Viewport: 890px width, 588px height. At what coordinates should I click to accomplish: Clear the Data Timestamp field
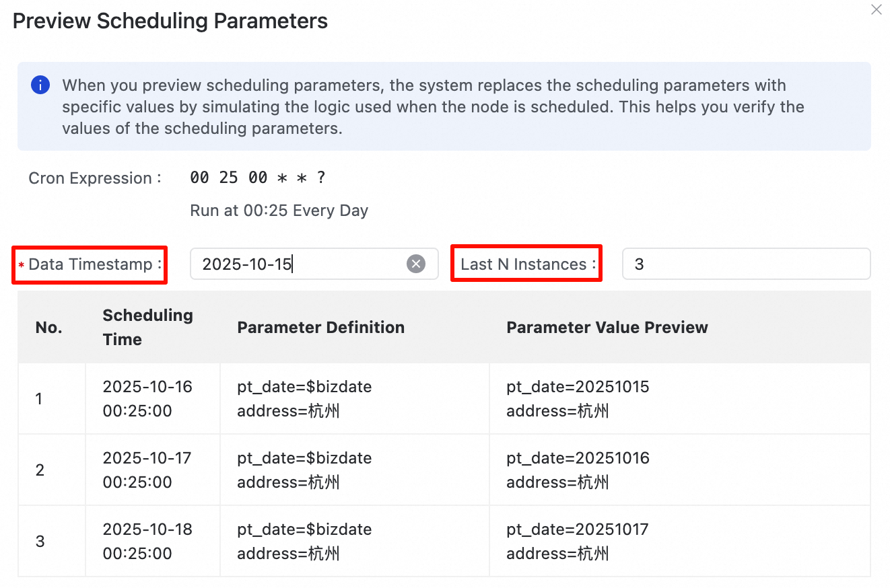coord(416,264)
